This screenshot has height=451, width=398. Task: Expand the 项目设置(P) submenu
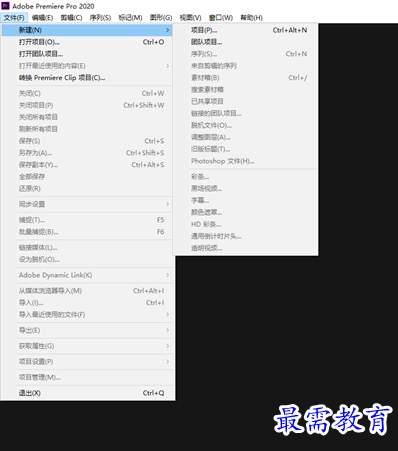coord(87,362)
